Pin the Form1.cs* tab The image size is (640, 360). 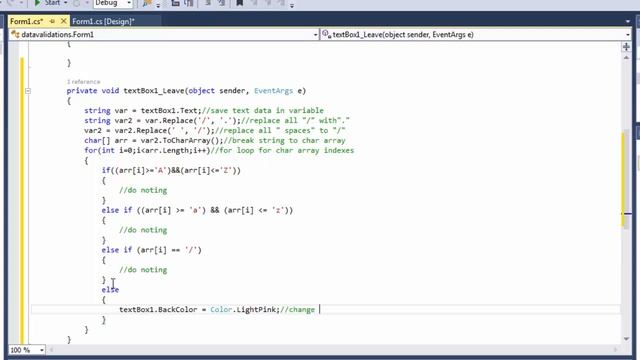[52, 21]
